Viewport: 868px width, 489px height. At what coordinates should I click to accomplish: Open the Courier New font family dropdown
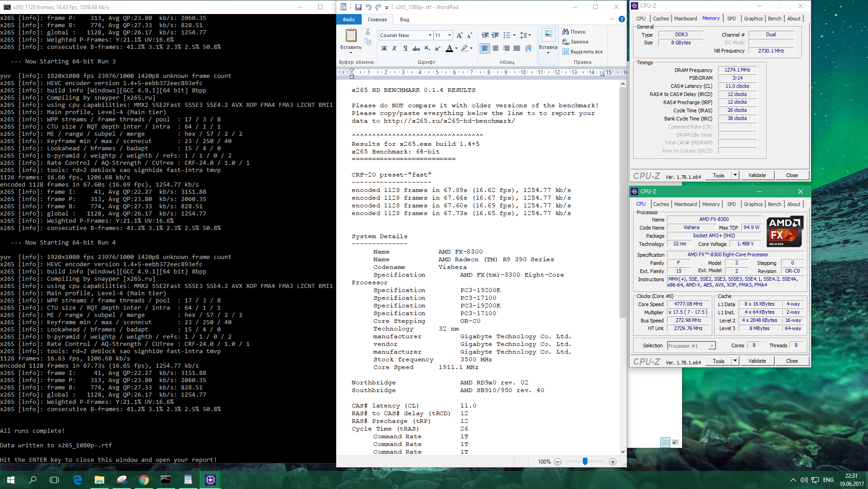point(430,35)
